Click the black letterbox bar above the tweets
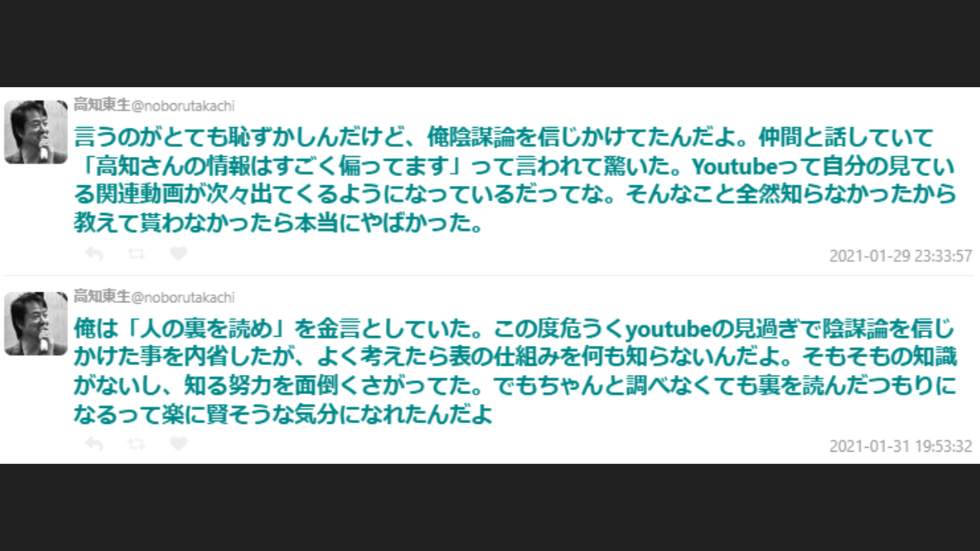The height and width of the screenshot is (551, 980). (x=490, y=43)
